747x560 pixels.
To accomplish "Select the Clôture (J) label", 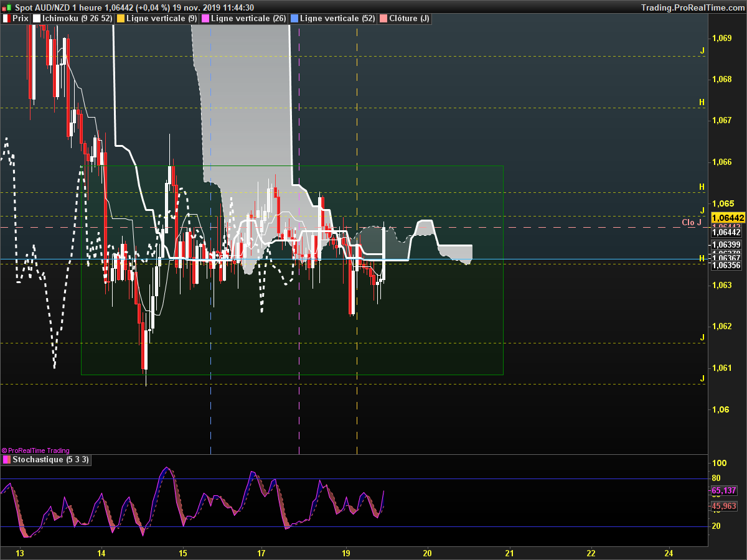I will point(409,19).
